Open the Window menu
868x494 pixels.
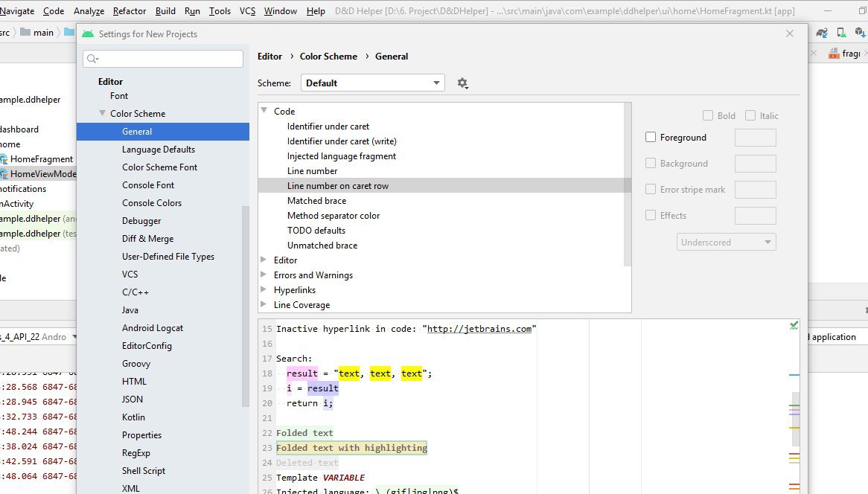click(281, 10)
